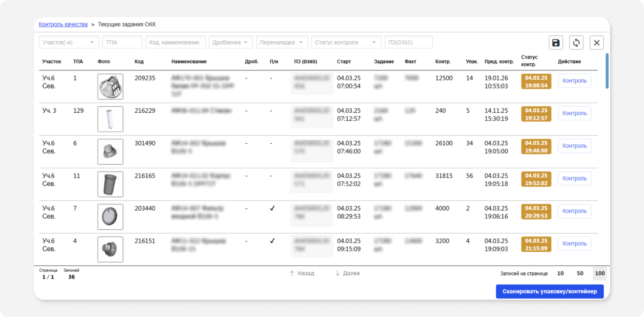Open product photo for code 209235

click(110, 86)
